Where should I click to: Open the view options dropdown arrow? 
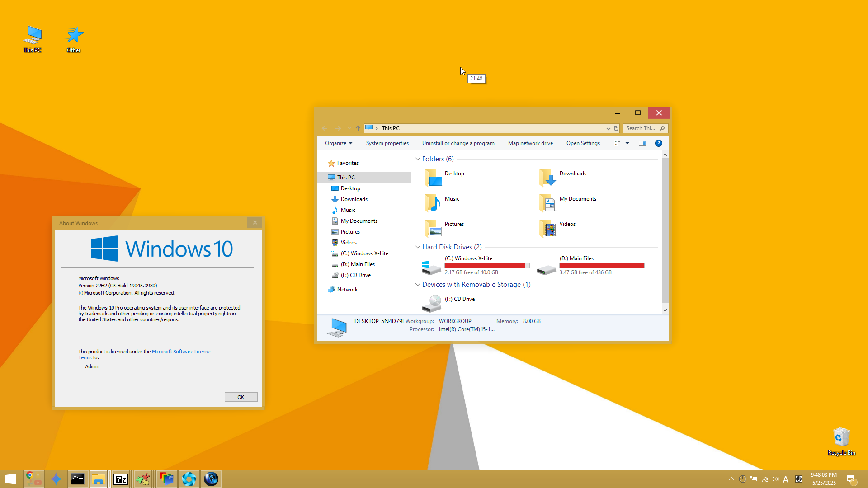627,143
